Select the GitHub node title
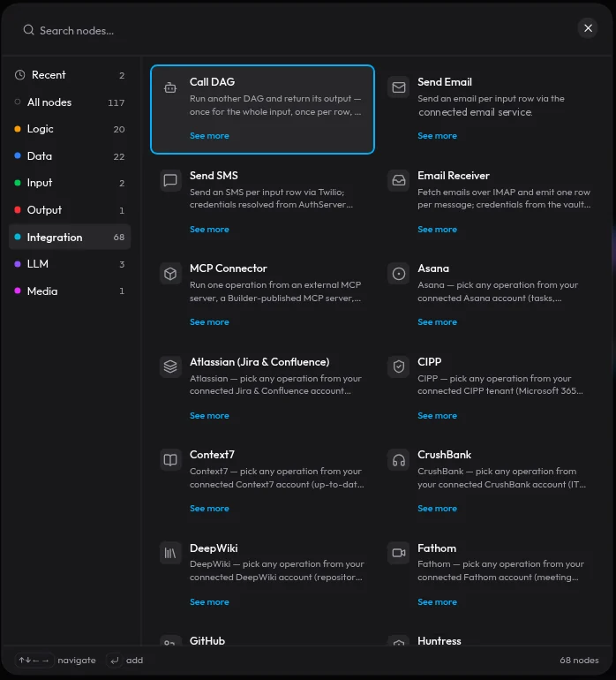 [207, 641]
